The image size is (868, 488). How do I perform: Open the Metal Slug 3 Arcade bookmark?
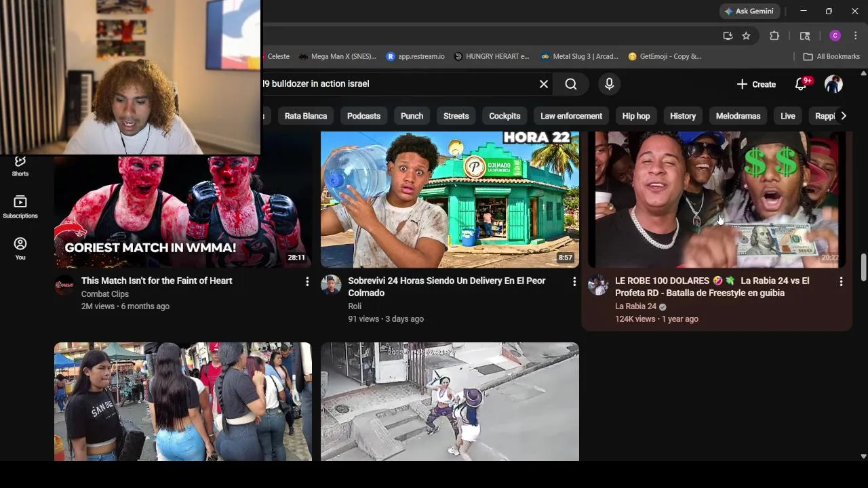581,56
